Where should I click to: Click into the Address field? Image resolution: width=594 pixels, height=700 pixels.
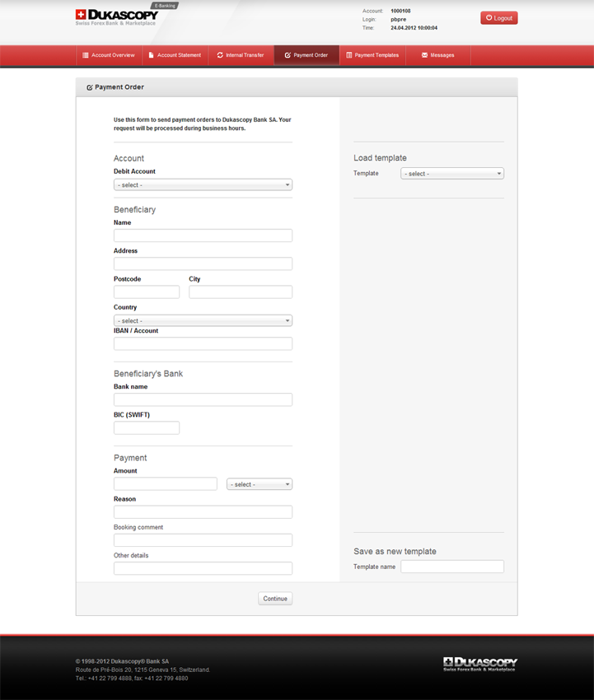click(x=203, y=264)
